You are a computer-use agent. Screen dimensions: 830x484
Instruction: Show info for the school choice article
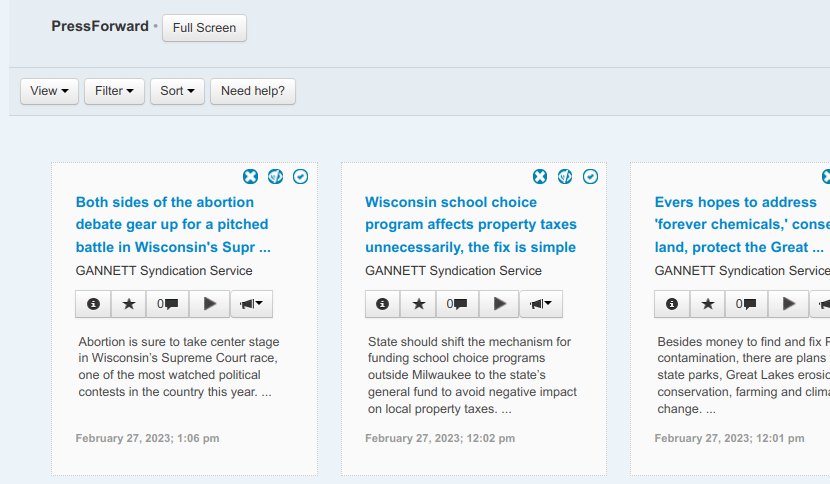tap(383, 304)
